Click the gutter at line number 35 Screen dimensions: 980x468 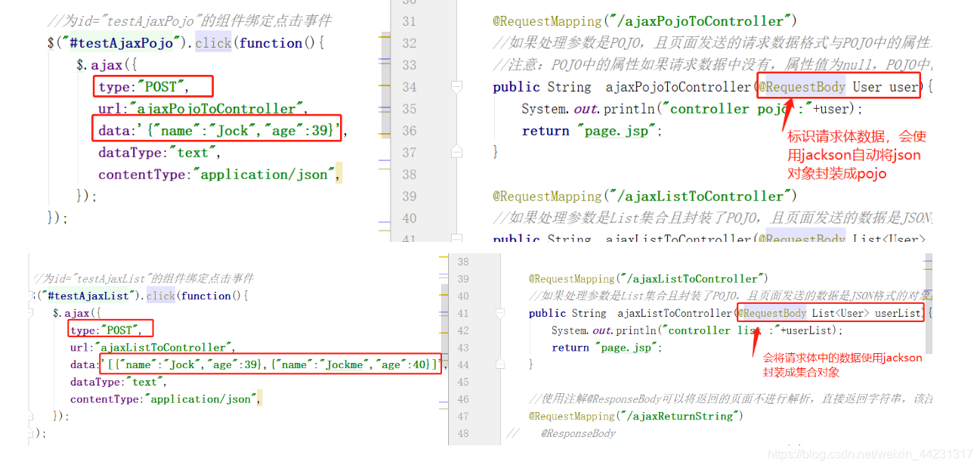tap(409, 109)
